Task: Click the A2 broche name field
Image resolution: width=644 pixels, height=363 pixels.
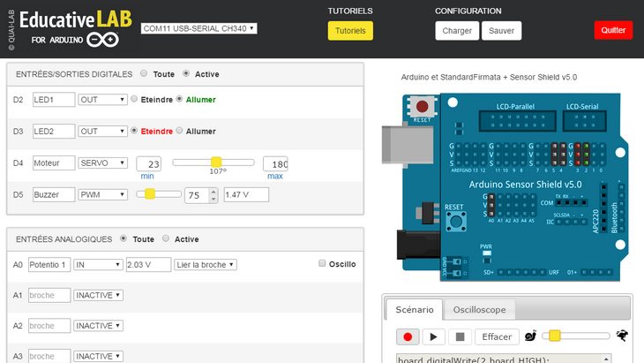Action: 49,326
